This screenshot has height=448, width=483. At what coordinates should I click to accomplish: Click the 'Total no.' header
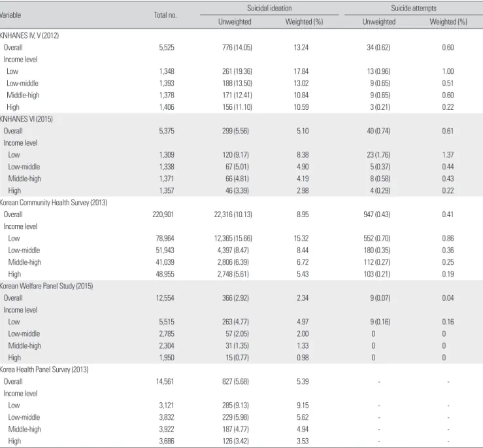pos(165,15)
